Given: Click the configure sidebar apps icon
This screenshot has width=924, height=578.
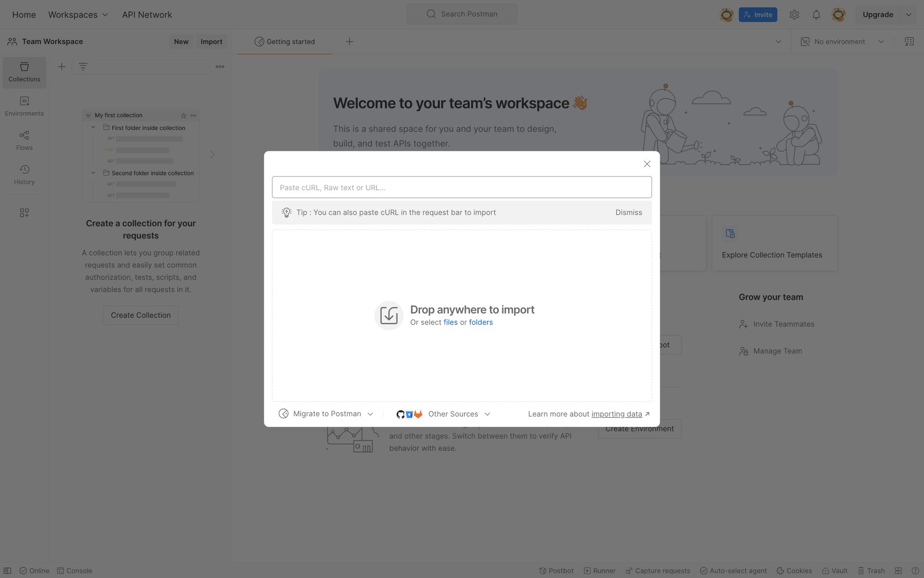Looking at the screenshot, I should tap(24, 213).
